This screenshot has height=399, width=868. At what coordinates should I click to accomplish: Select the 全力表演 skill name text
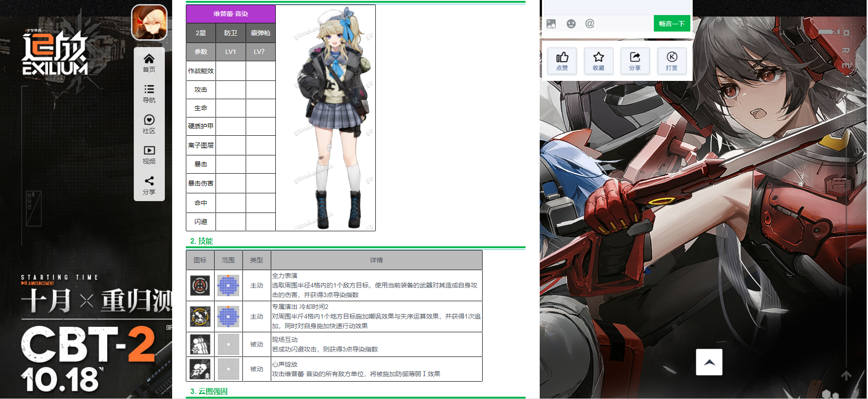(x=285, y=276)
